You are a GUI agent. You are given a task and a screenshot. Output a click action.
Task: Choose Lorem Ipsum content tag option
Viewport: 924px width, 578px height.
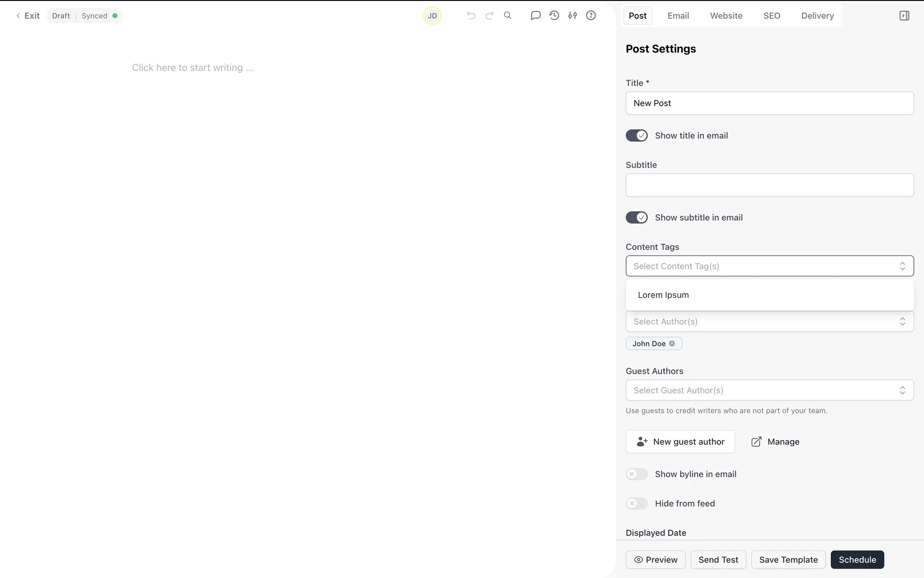coord(663,295)
